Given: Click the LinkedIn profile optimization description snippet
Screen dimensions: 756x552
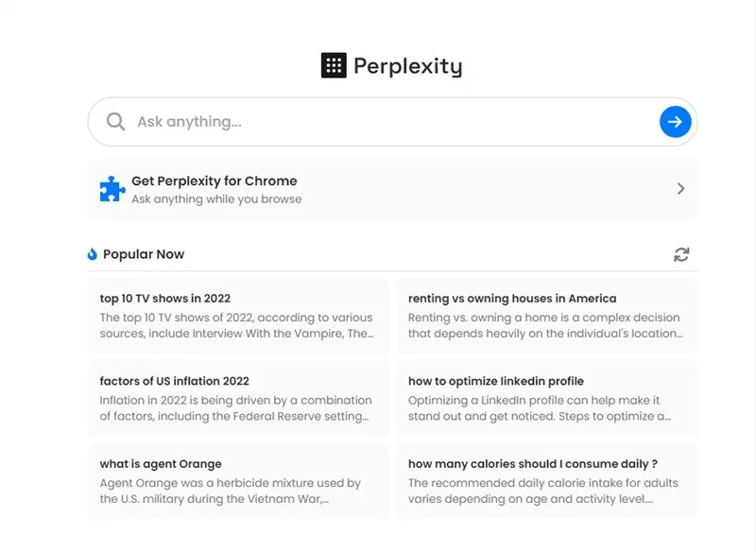Looking at the screenshot, I should point(540,408).
